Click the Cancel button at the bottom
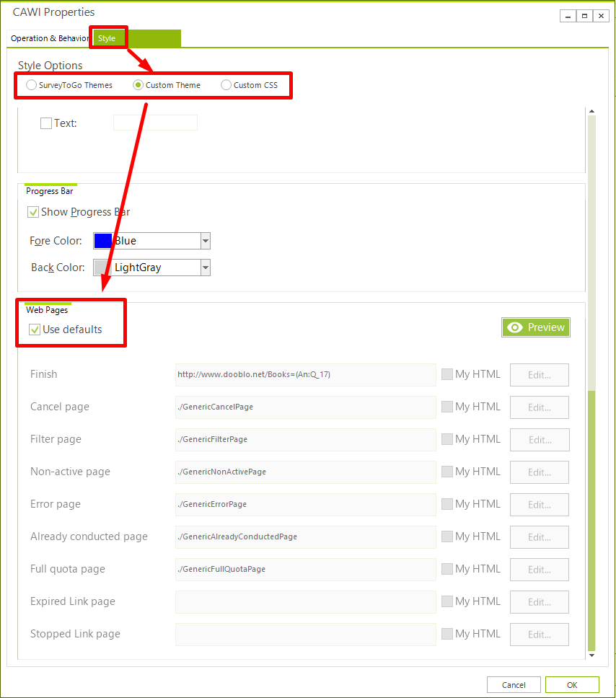Viewport: 616px width, 698px height. click(514, 685)
